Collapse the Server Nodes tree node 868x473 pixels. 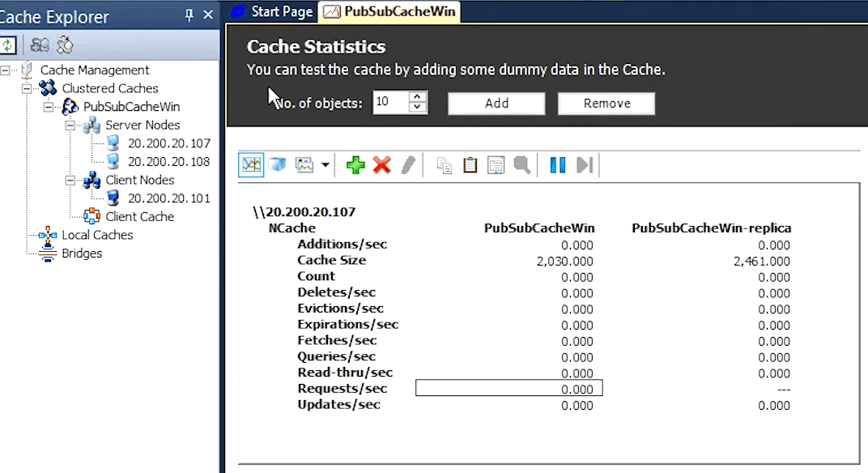pos(70,126)
